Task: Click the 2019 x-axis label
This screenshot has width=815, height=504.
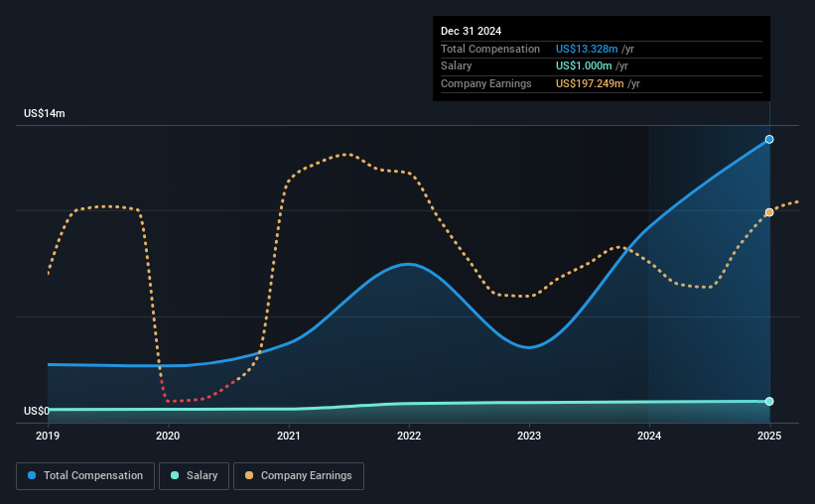Action: click(x=48, y=436)
